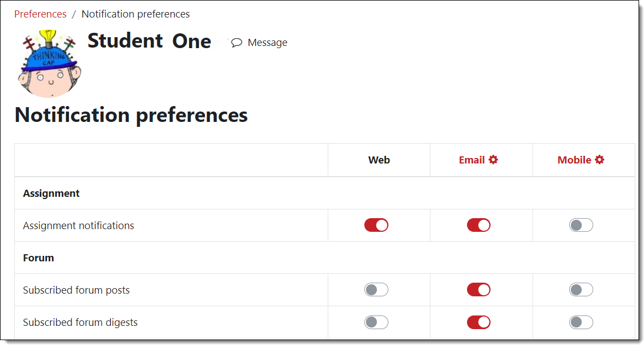Click the Web column header

click(379, 160)
